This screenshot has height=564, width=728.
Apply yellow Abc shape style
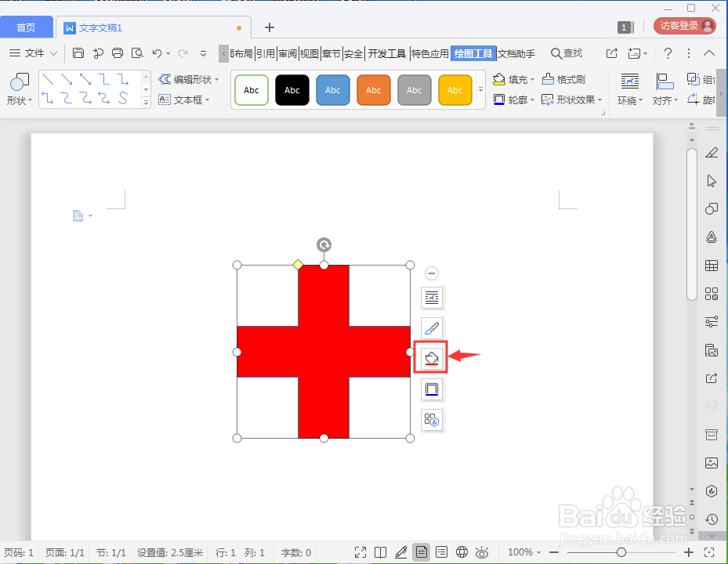(x=455, y=90)
